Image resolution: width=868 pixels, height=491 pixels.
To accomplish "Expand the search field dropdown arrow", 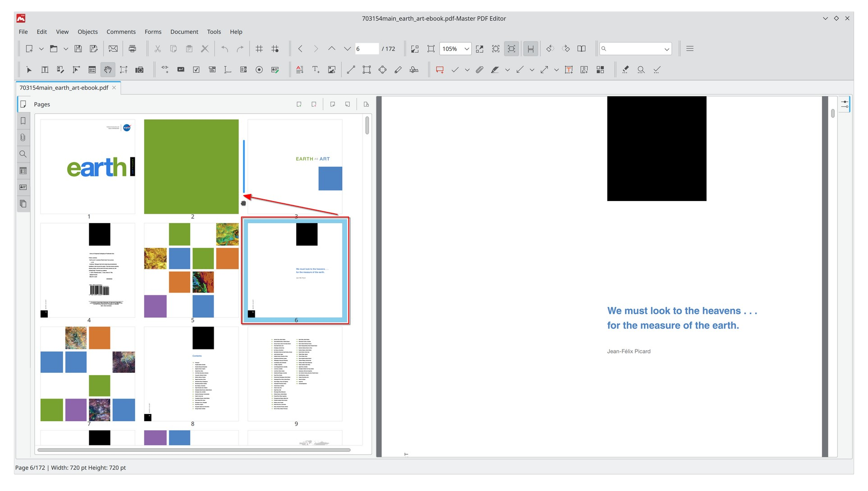I will coord(666,49).
